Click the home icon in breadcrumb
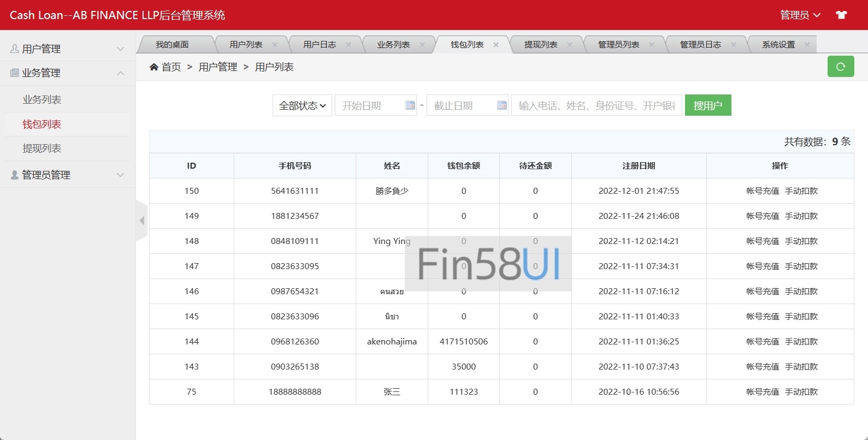868x440 pixels. (x=154, y=67)
